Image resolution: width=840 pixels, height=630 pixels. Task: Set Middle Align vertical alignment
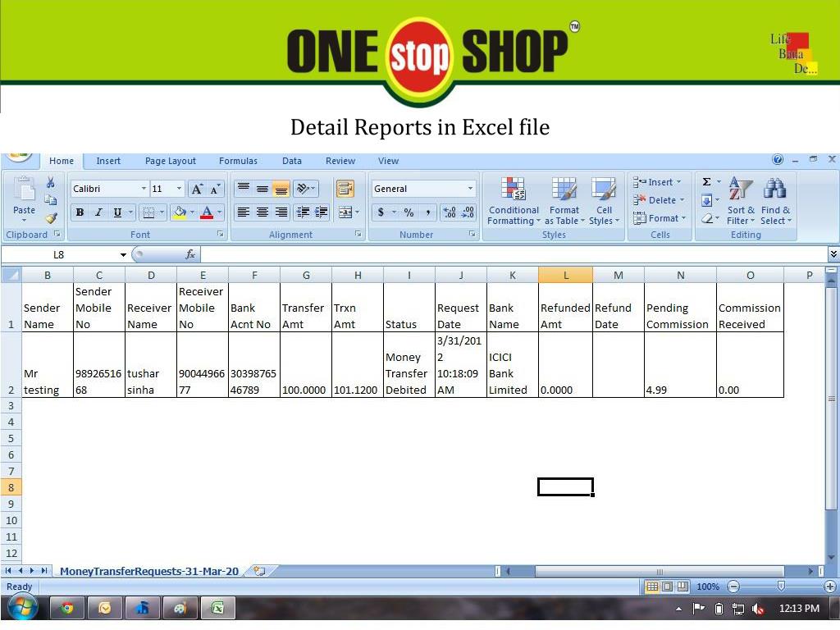(x=262, y=188)
